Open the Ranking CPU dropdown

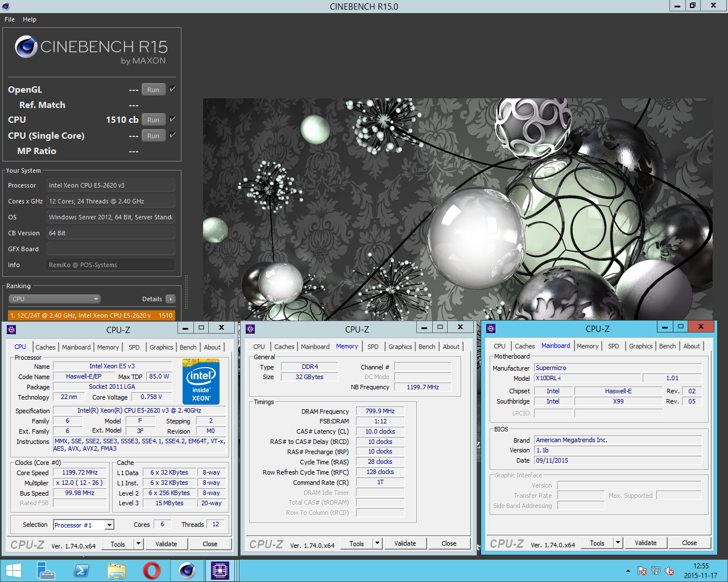pyautogui.click(x=55, y=299)
